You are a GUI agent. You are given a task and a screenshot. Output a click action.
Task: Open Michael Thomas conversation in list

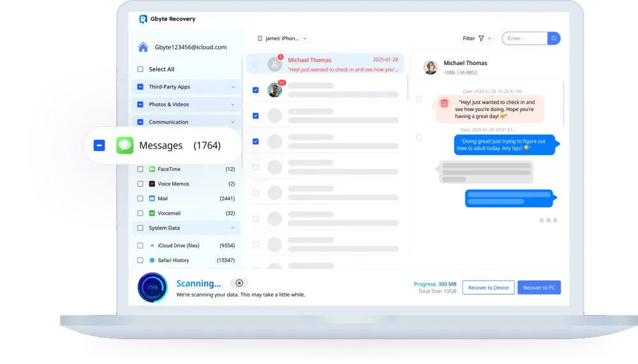tap(325, 64)
